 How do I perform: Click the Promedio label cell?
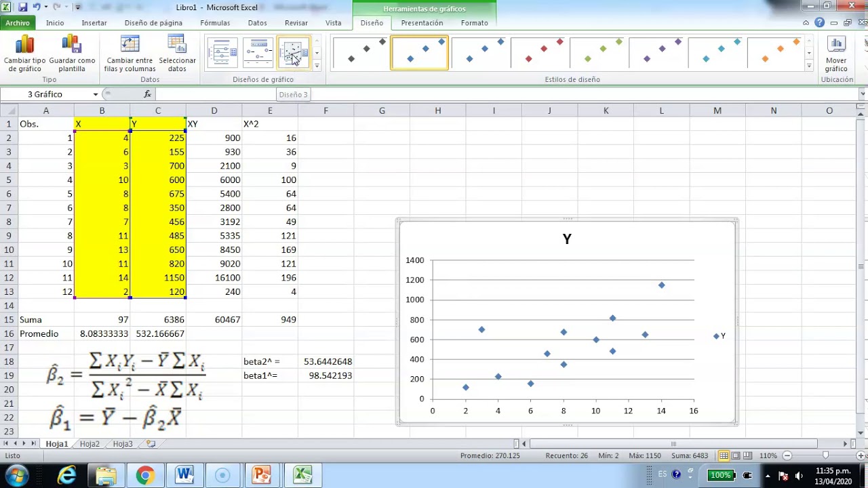click(46, 333)
